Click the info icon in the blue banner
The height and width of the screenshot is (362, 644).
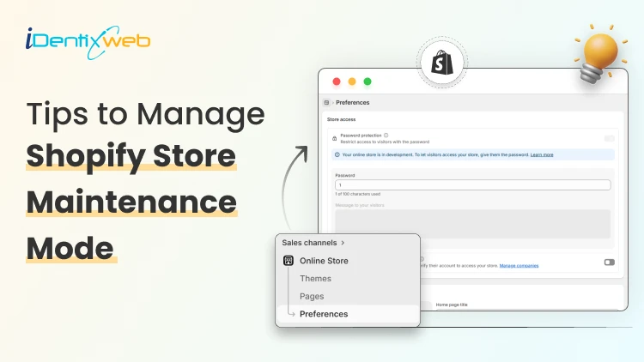[337, 154]
